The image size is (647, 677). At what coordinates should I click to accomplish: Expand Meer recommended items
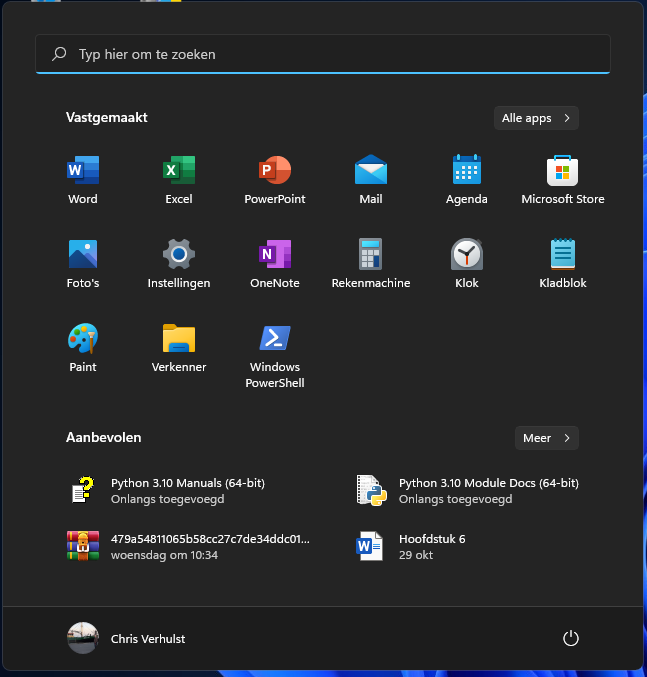coord(546,438)
